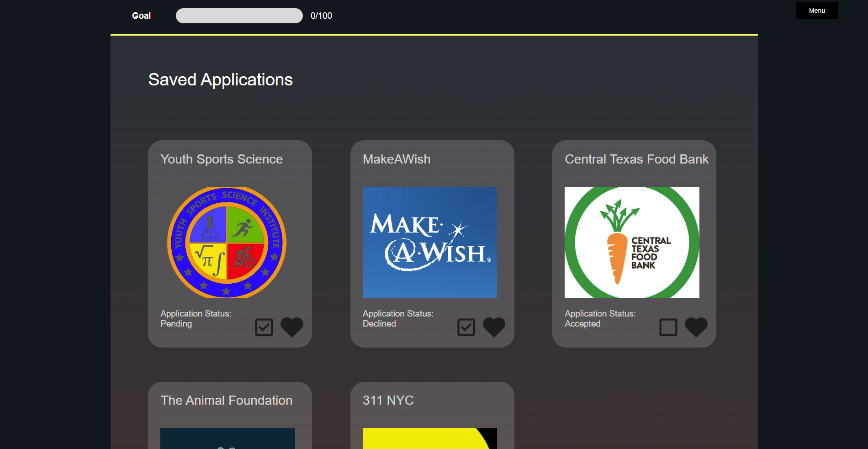Select the MakeAWish card title
Screen dimensions: 868x449
(397, 159)
